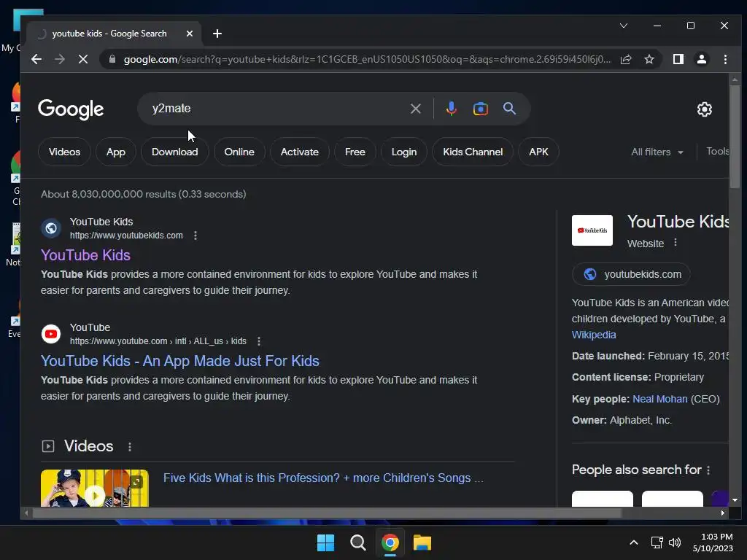Screen dimensions: 747x560
Task: Click the forward navigation arrow
Action: [x=60, y=60]
